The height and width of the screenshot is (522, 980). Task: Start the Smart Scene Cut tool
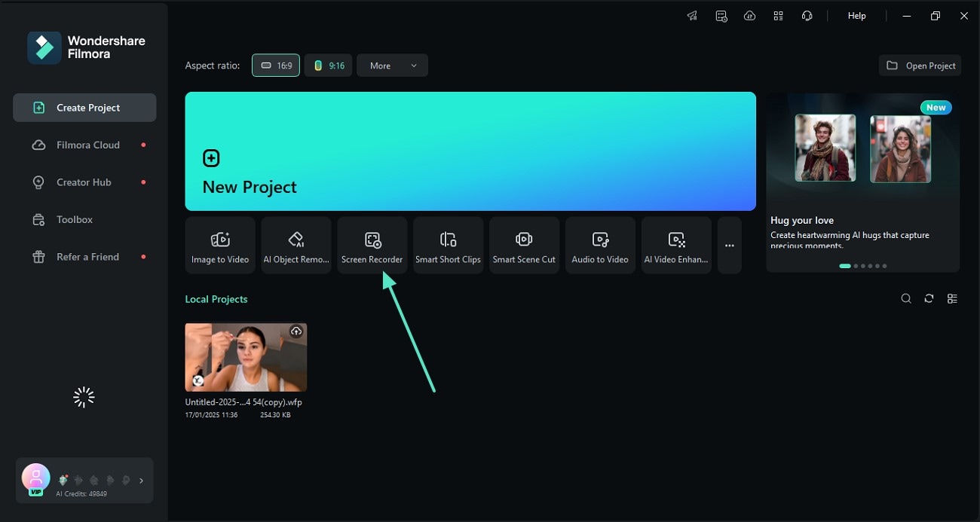tap(524, 245)
